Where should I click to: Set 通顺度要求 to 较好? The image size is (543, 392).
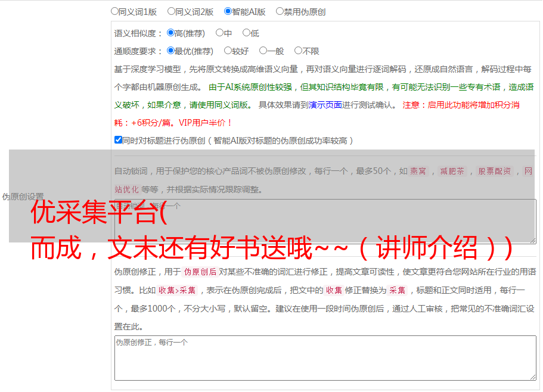click(228, 51)
